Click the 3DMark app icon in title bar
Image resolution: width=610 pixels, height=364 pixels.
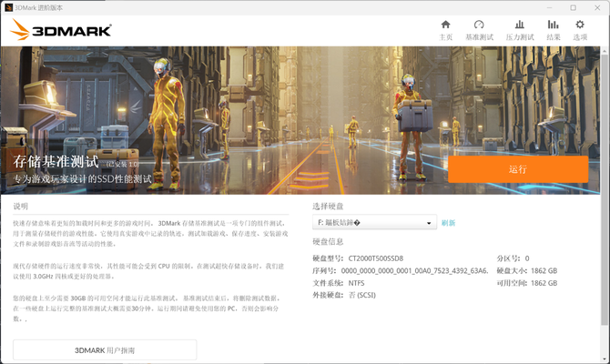pyautogui.click(x=8, y=7)
